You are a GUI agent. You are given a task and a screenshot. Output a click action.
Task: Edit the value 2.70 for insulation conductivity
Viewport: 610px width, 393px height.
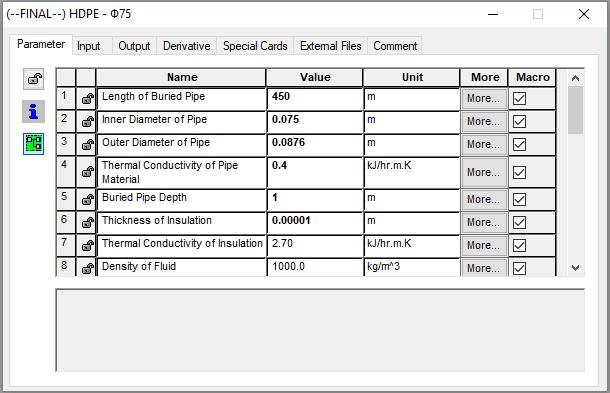[315, 246]
